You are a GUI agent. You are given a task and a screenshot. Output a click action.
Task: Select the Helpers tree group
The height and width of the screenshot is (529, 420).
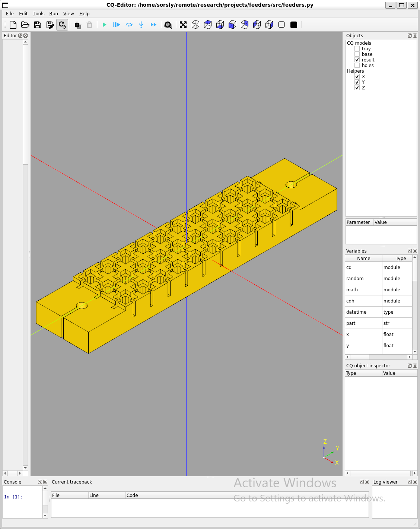click(x=356, y=71)
